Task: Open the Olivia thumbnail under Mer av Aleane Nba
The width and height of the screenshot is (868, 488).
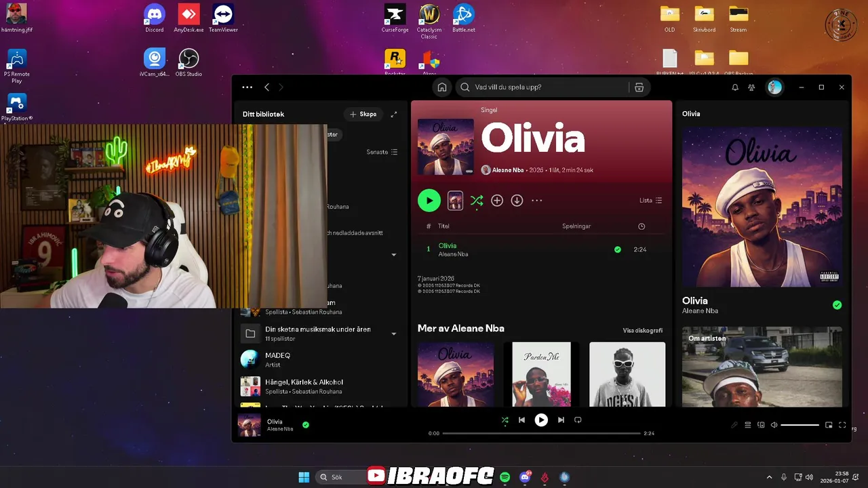Action: pyautogui.click(x=456, y=374)
